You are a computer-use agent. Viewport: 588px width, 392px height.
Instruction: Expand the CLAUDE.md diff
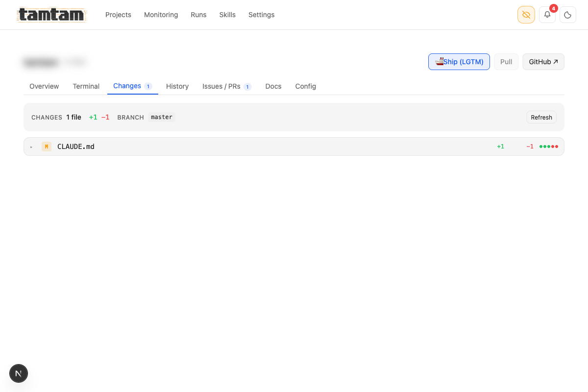pyautogui.click(x=31, y=146)
